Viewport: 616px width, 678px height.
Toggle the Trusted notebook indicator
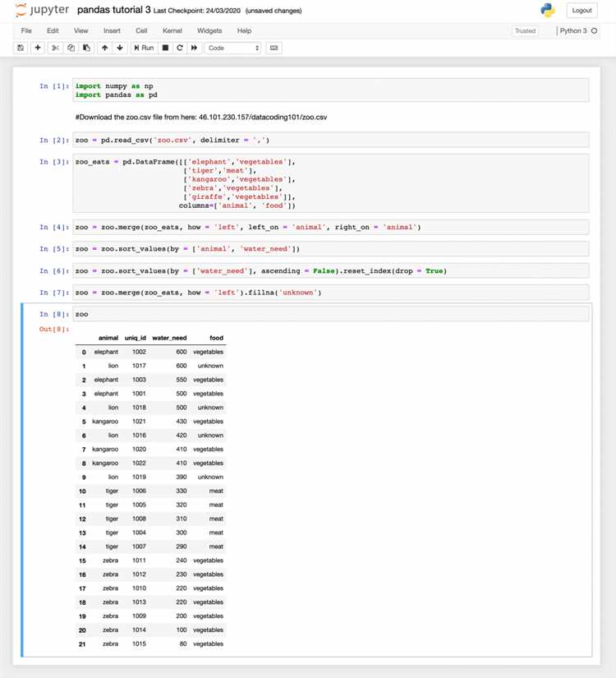point(525,31)
